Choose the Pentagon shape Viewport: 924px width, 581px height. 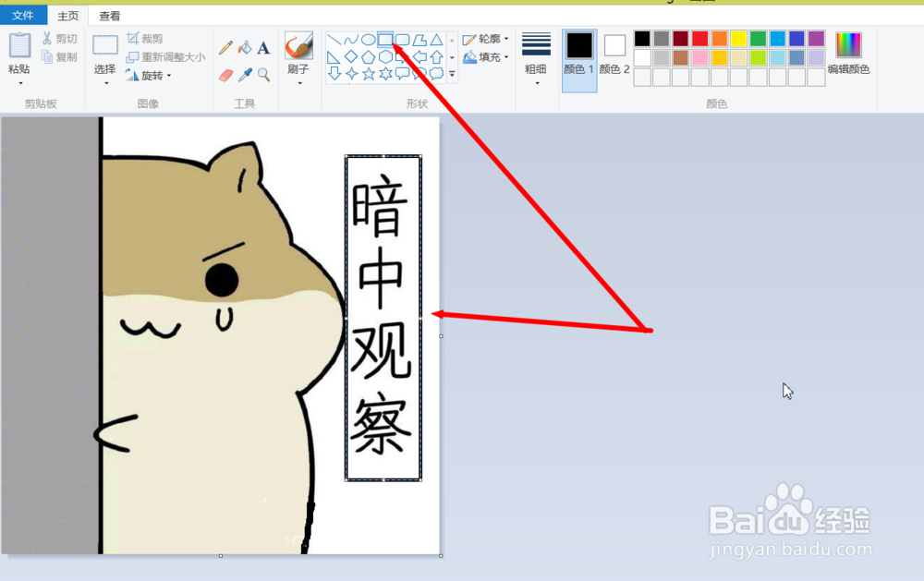coord(369,57)
